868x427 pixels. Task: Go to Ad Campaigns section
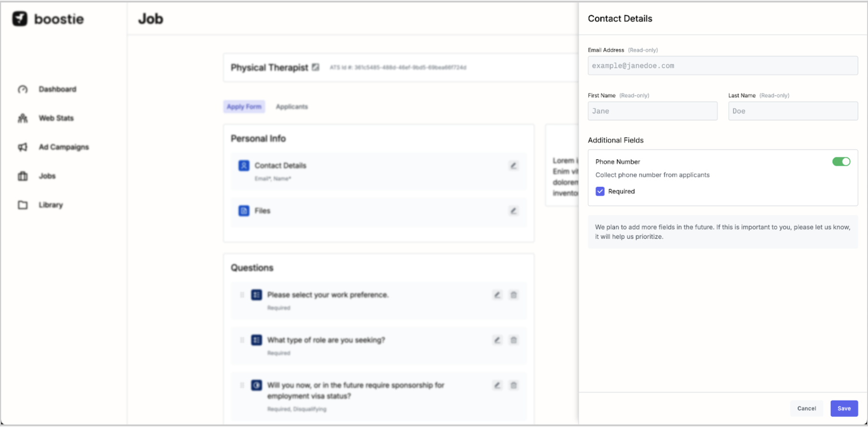click(x=64, y=147)
